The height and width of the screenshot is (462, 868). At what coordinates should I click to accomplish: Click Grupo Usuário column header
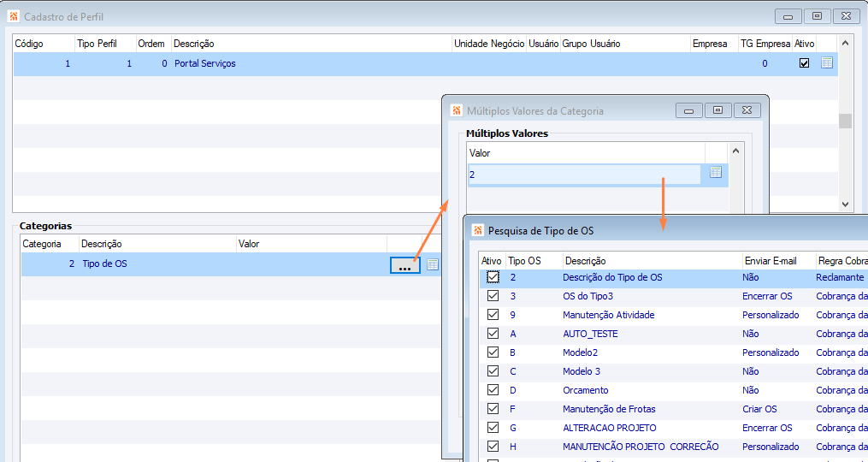pos(625,44)
